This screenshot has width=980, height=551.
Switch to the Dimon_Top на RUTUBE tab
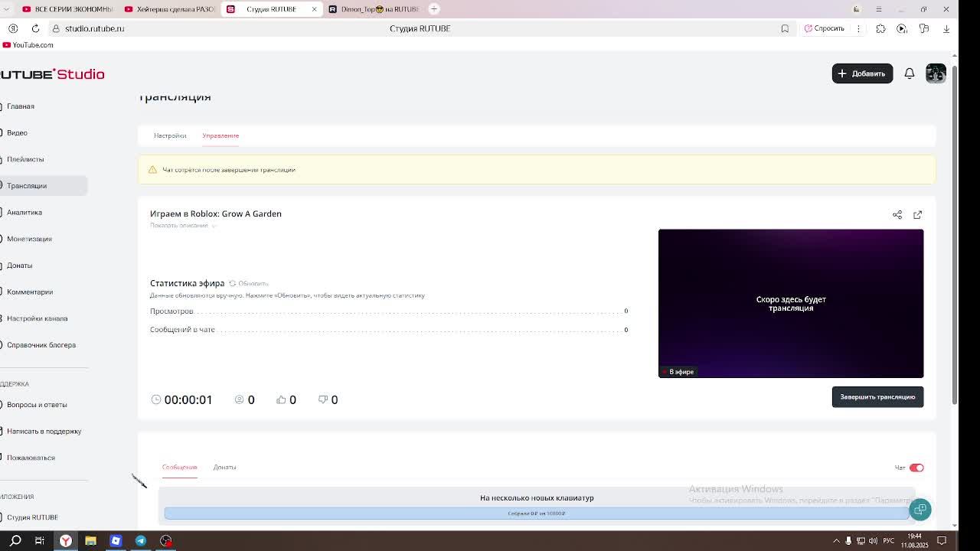(373, 9)
